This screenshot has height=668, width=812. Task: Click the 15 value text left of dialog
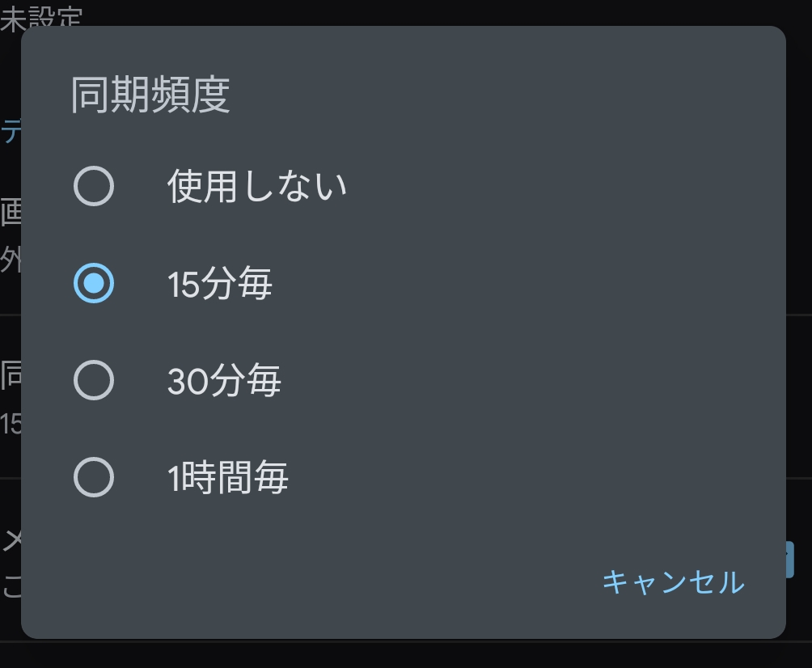[10, 424]
